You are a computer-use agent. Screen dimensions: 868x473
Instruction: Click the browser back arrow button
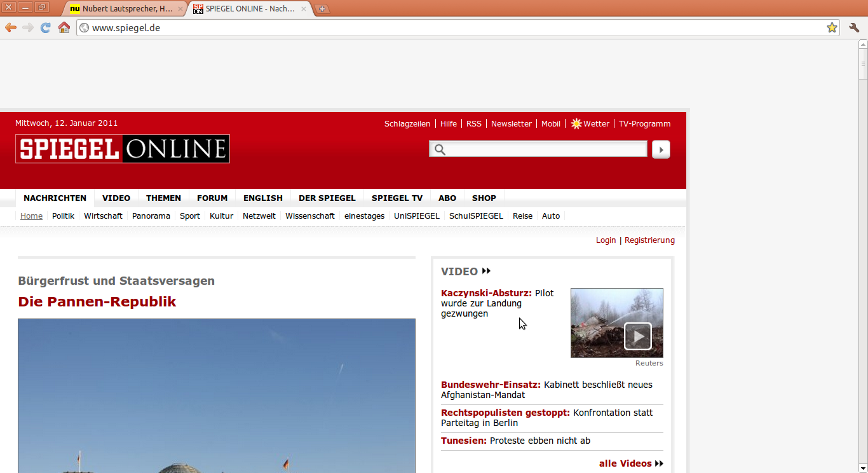[11, 27]
